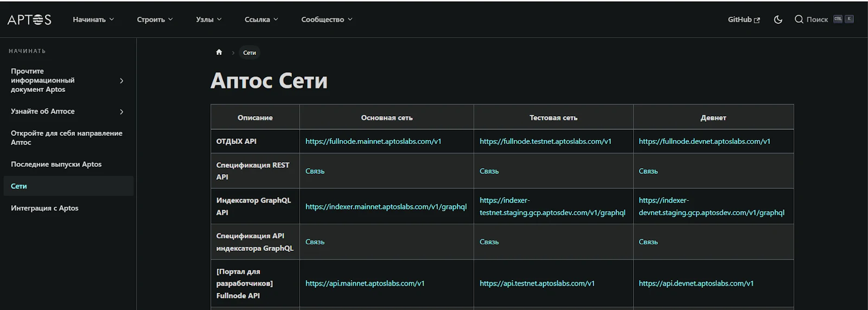Click the Тестовая сеть column header
The image size is (868, 310).
(553, 117)
